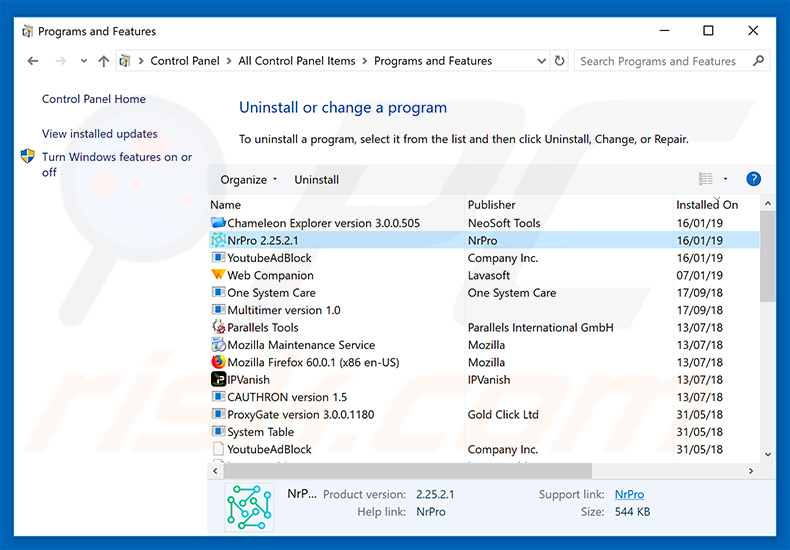Sort by Installed On column header
The width and height of the screenshot is (790, 550).
point(707,204)
